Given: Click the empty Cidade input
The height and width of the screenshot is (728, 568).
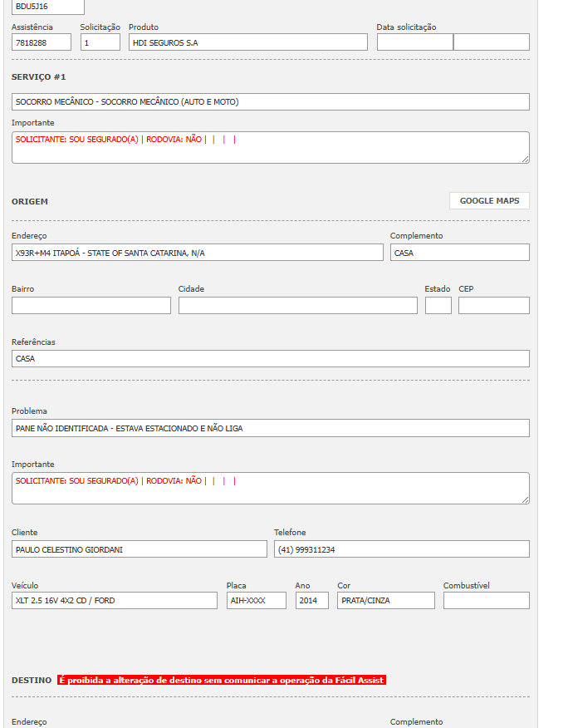Looking at the screenshot, I should [297, 306].
